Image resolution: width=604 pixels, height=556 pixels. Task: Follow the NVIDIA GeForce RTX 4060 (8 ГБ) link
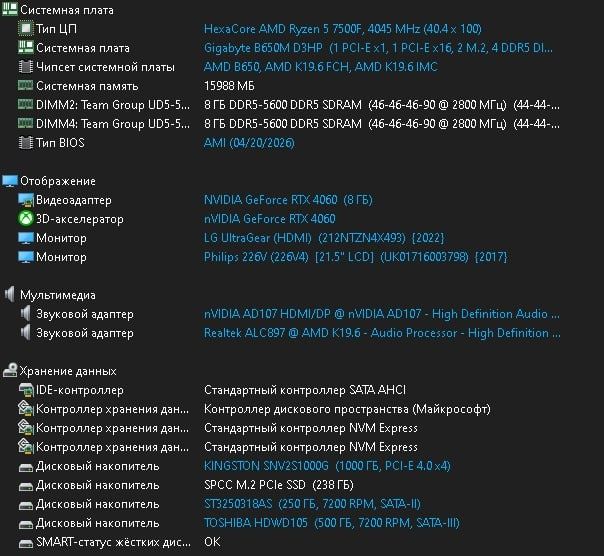288,200
